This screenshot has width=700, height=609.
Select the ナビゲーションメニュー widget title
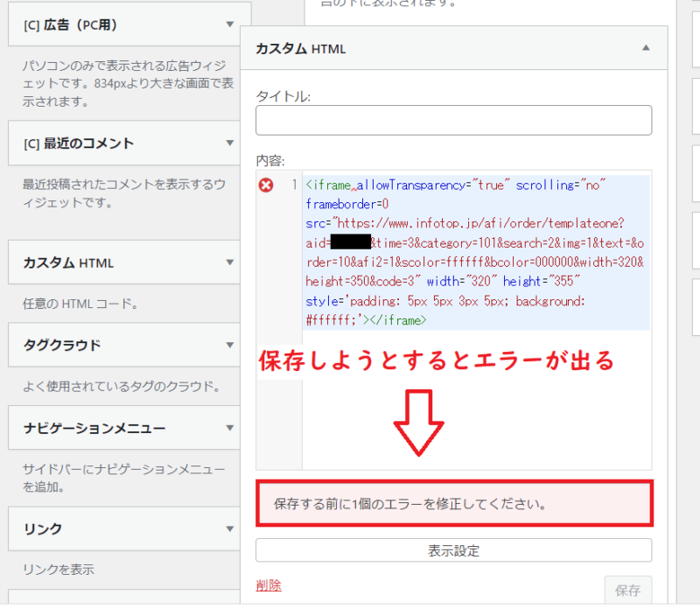[x=94, y=429]
